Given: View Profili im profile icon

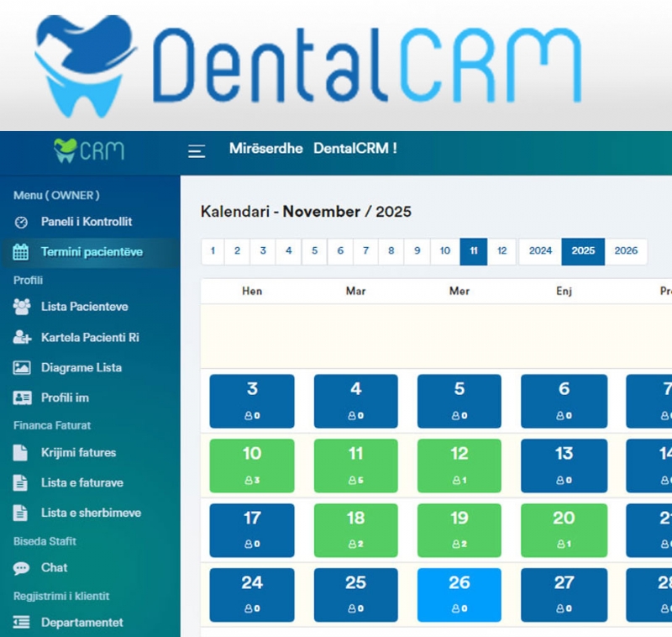Looking at the screenshot, I should [x=20, y=397].
